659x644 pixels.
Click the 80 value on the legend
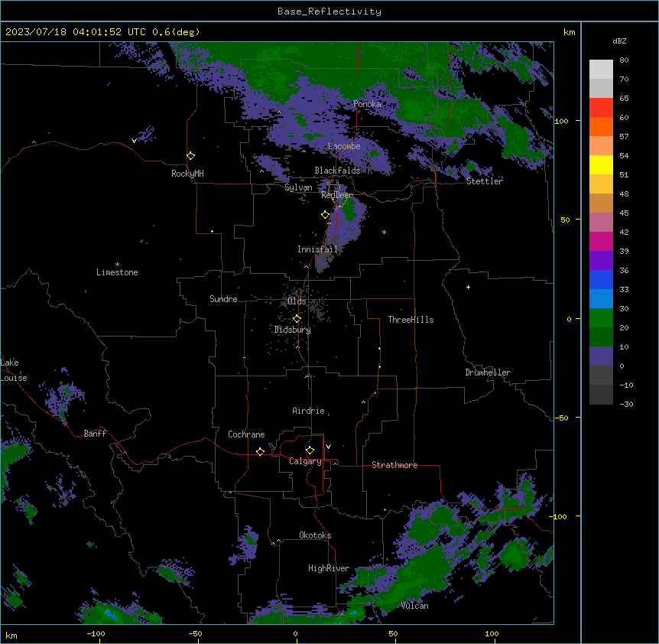click(x=624, y=60)
